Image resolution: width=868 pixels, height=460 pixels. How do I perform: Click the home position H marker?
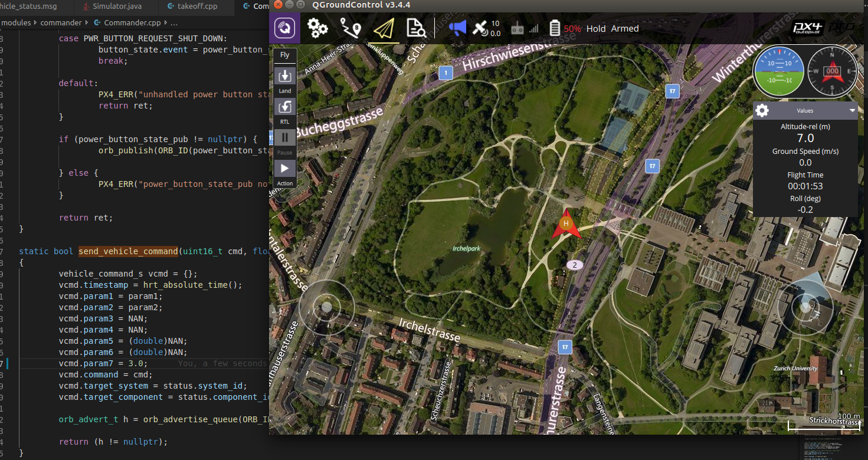point(566,224)
